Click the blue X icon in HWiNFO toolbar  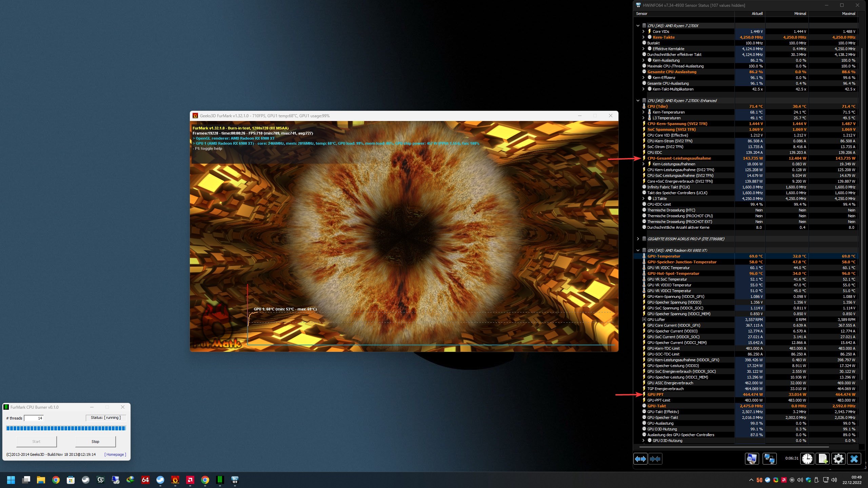tap(854, 459)
